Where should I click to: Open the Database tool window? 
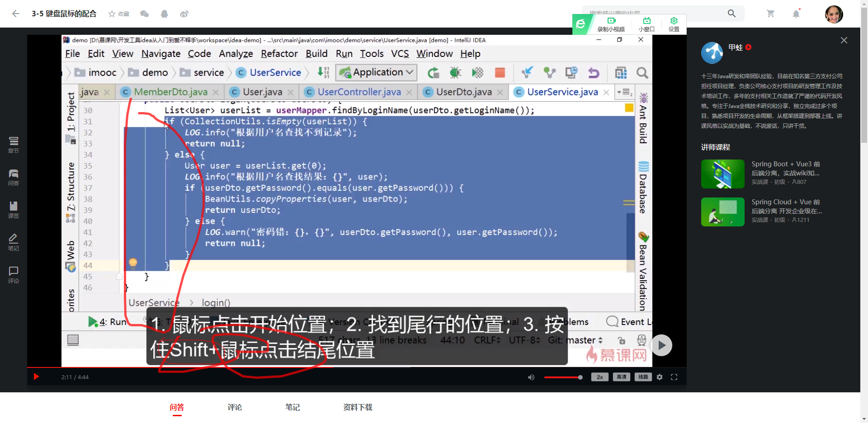click(x=643, y=187)
